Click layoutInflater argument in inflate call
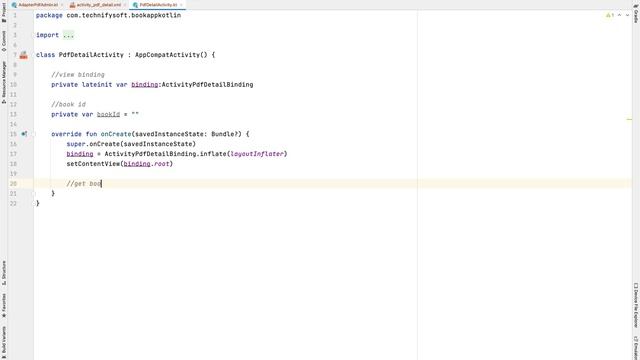The height and width of the screenshot is (360, 640). (257, 154)
